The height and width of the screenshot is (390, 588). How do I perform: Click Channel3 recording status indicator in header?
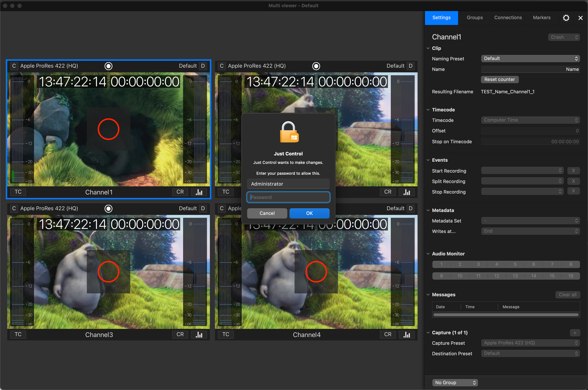point(108,209)
